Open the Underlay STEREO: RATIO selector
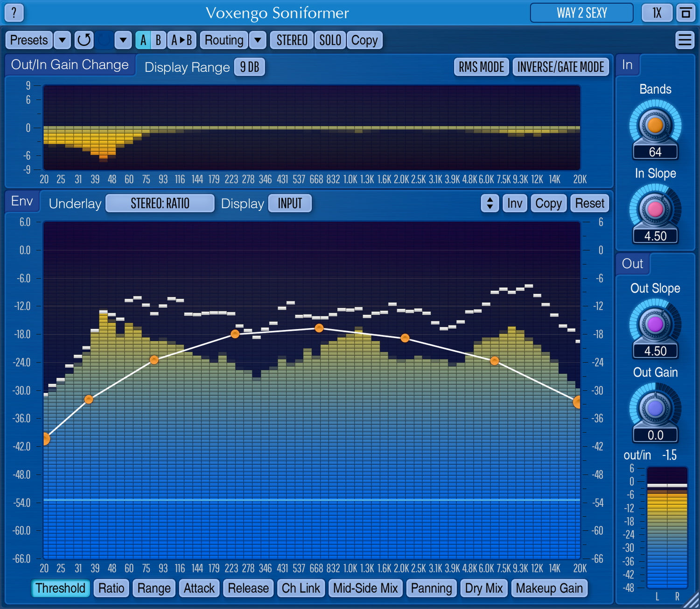Image resolution: width=700 pixels, height=609 pixels. (x=160, y=203)
